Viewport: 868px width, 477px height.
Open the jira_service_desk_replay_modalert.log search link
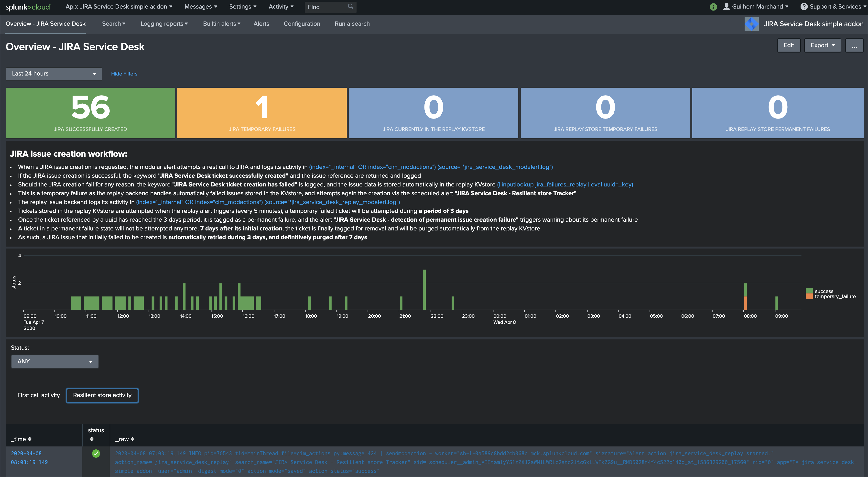point(268,202)
